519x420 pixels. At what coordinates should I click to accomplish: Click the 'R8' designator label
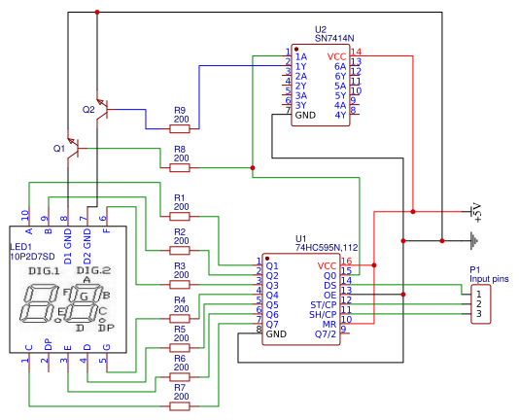[x=180, y=150]
